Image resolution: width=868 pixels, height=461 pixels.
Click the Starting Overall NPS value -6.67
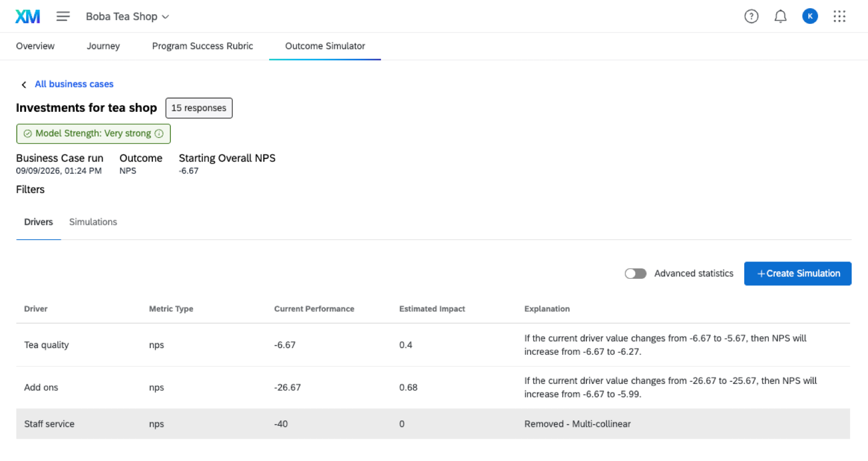pyautogui.click(x=189, y=171)
